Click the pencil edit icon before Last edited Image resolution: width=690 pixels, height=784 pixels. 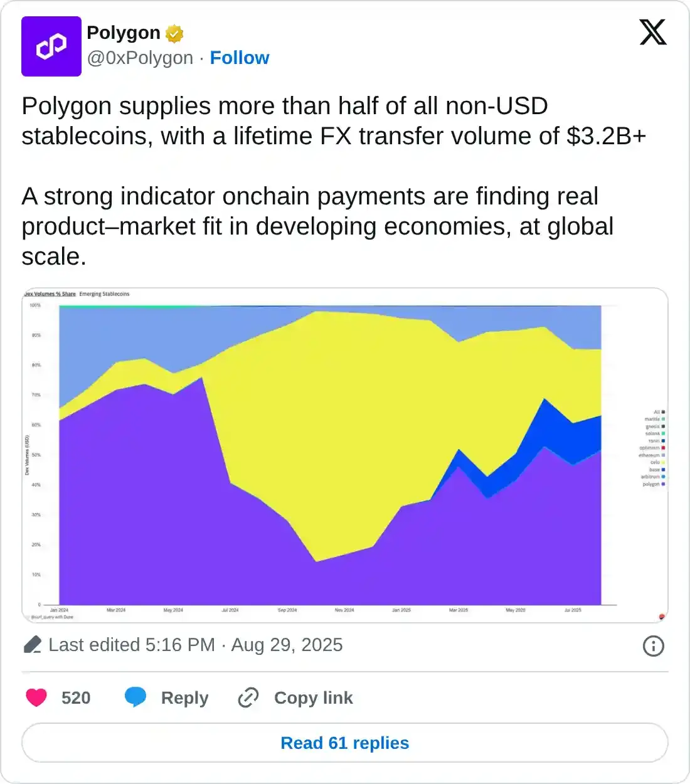34,644
